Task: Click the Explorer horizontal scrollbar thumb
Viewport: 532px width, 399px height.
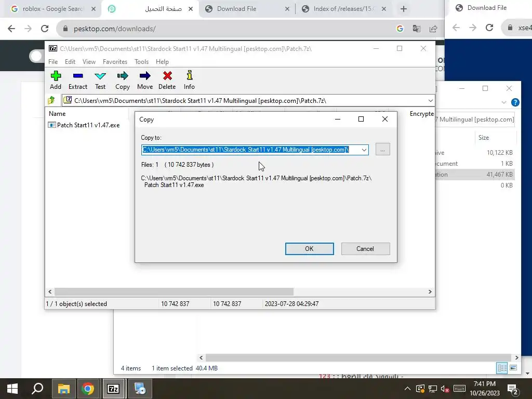Action: coord(358,357)
